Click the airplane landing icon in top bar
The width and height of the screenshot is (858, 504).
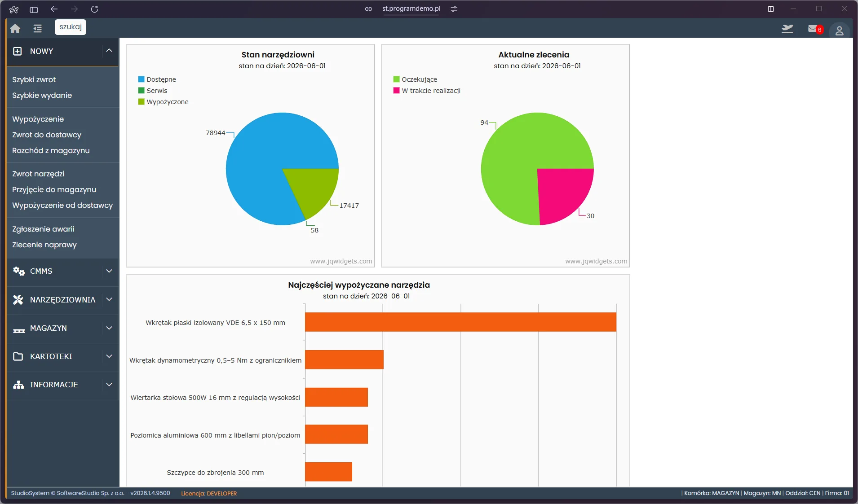(787, 29)
